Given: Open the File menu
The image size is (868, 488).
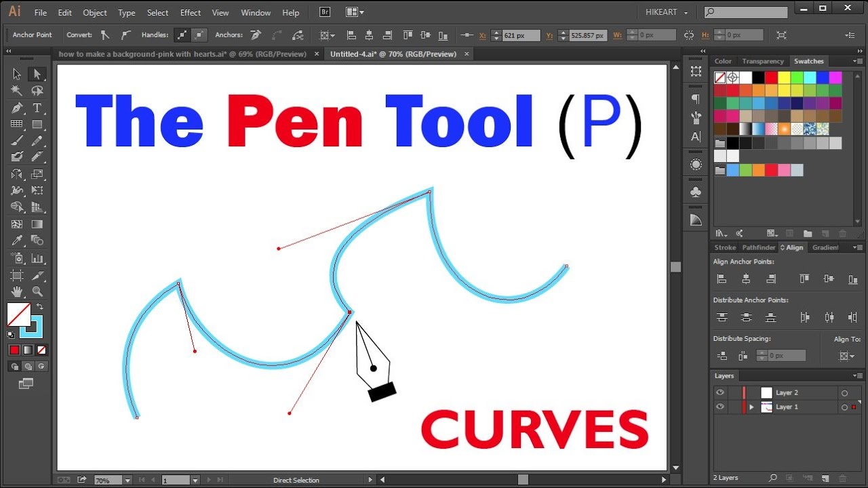Looking at the screenshot, I should 41,13.
